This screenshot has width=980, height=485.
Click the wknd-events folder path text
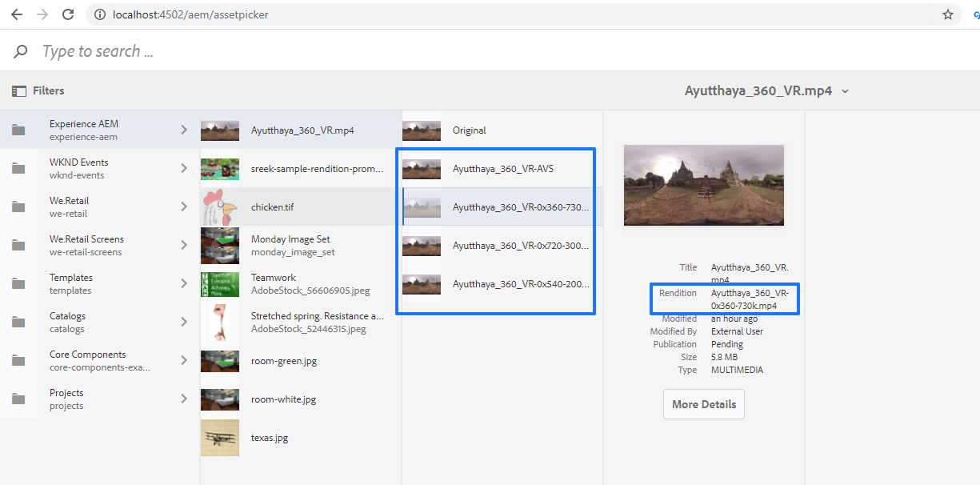pyautogui.click(x=77, y=175)
